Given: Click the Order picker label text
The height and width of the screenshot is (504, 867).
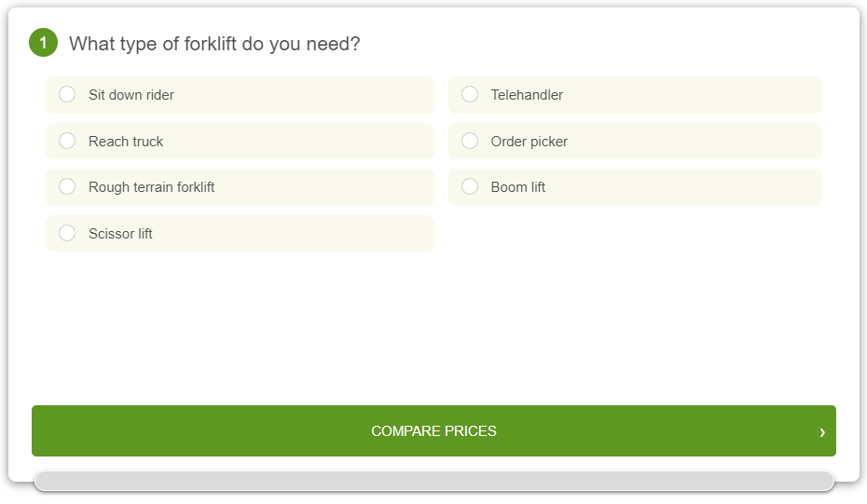Looking at the screenshot, I should coord(529,142).
